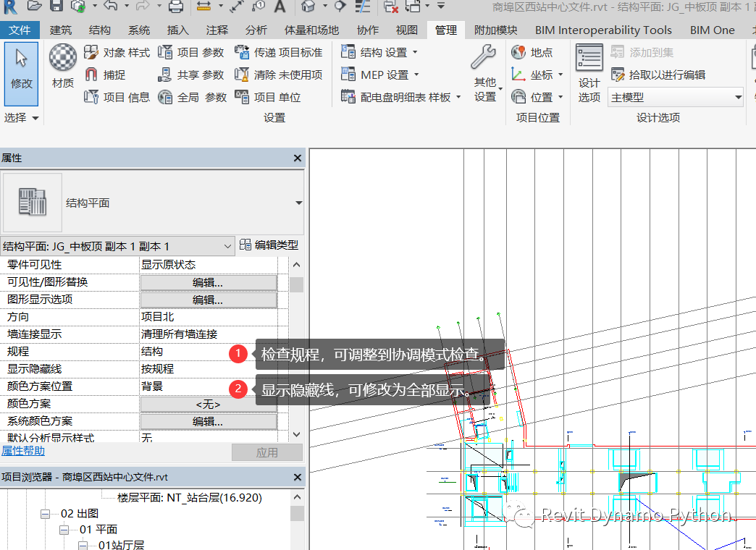This screenshot has height=550, width=756.
Task: Switch to the Architecture (建筑) tab
Action: tap(61, 30)
